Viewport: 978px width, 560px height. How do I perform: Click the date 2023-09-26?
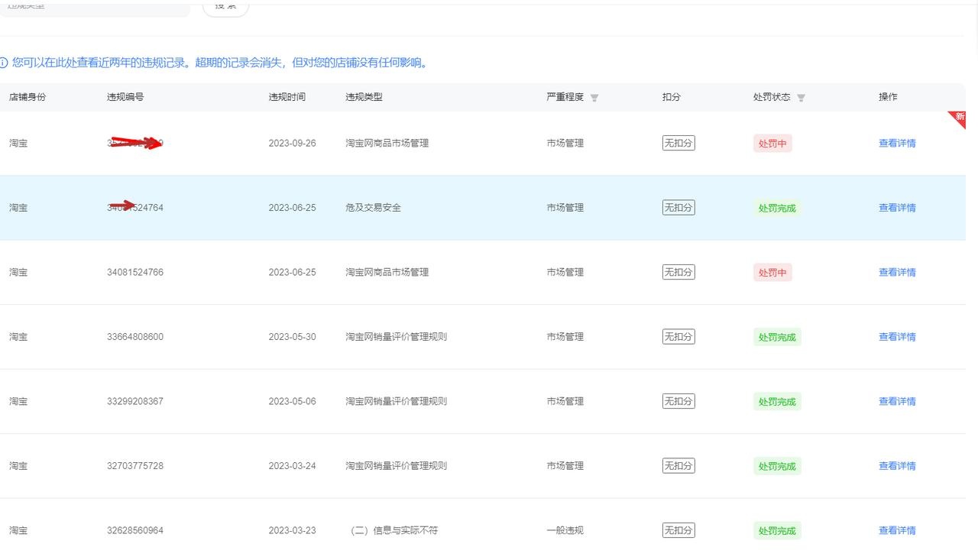292,143
